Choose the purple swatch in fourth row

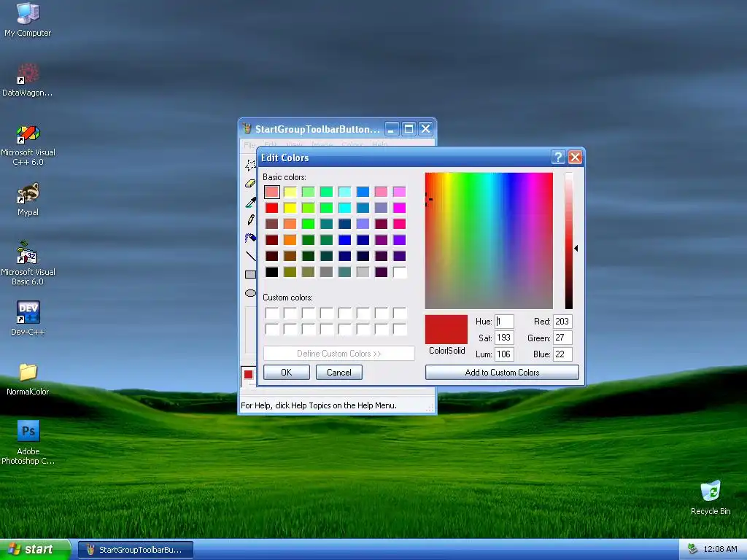[381, 240]
